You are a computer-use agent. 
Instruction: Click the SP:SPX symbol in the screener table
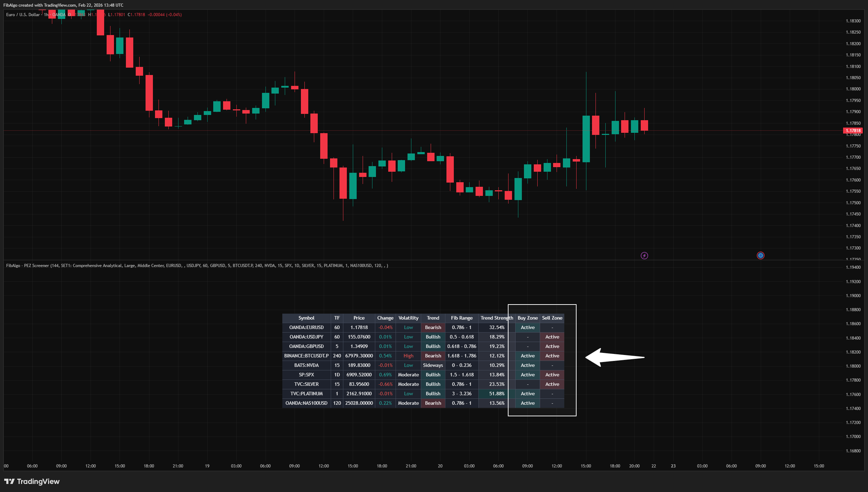(306, 375)
